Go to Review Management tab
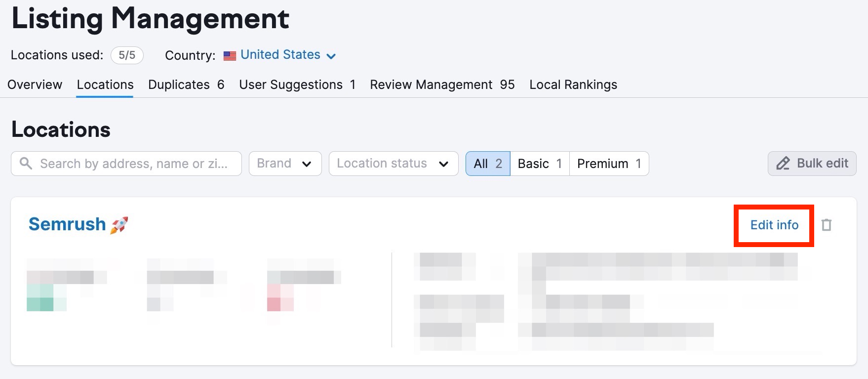The width and height of the screenshot is (868, 379). (x=442, y=85)
